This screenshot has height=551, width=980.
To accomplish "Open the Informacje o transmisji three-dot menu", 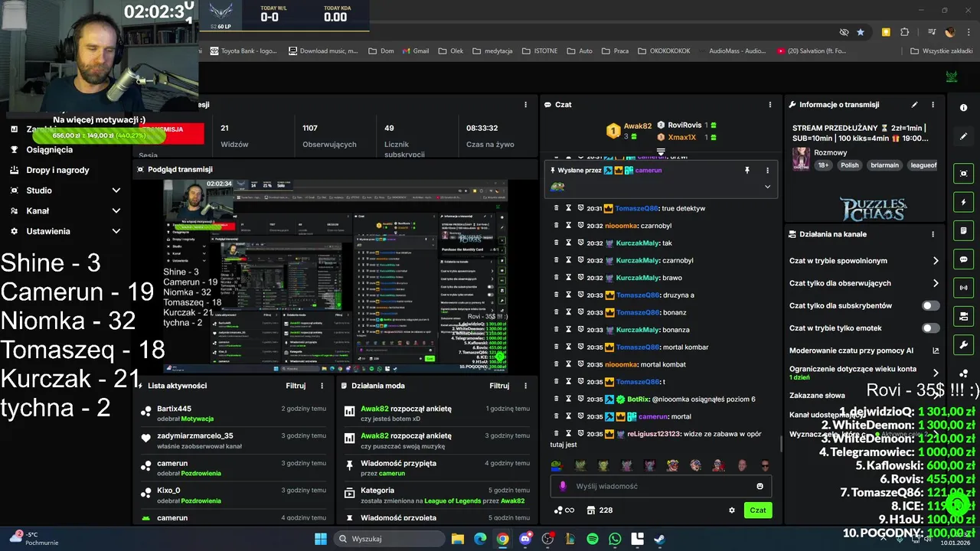I will tap(933, 105).
